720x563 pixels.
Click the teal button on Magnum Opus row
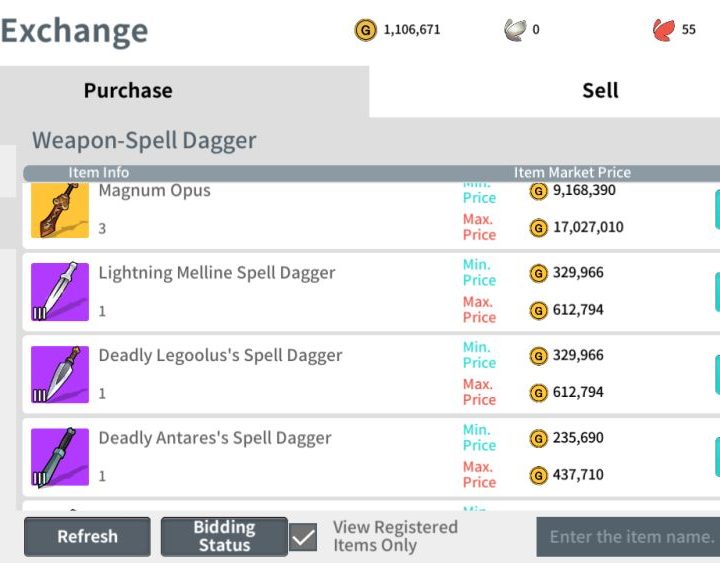click(x=716, y=209)
